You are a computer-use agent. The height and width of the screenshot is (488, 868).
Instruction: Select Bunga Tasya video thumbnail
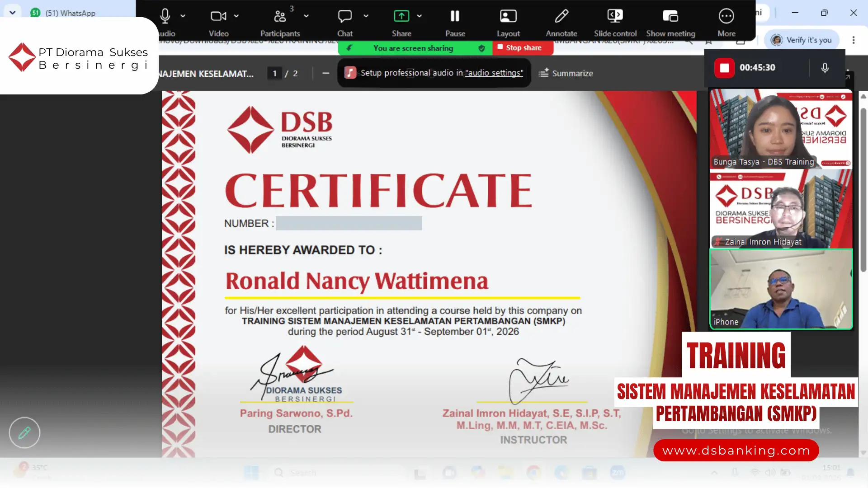pyautogui.click(x=781, y=129)
